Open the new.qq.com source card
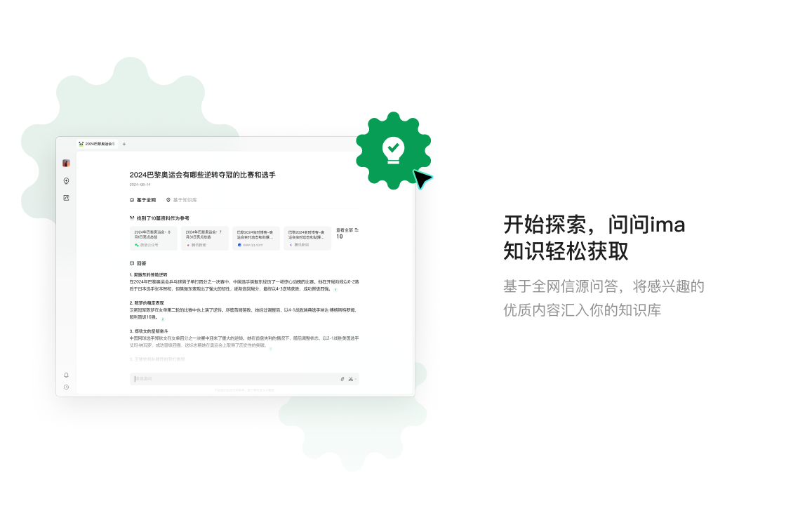 click(256, 238)
